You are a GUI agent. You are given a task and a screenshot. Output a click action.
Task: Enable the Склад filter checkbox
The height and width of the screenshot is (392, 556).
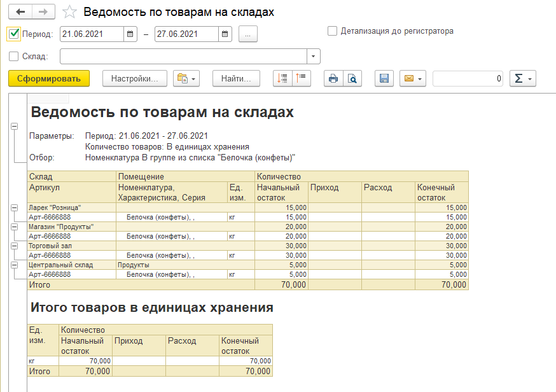14,56
